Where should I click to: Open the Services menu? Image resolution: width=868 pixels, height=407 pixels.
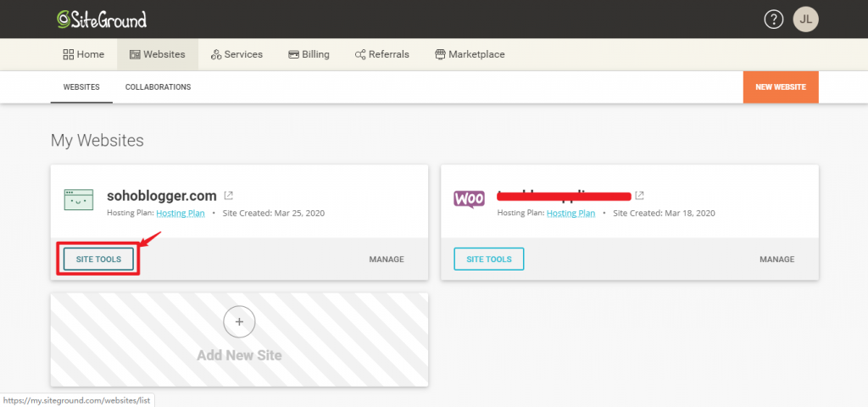(x=236, y=54)
